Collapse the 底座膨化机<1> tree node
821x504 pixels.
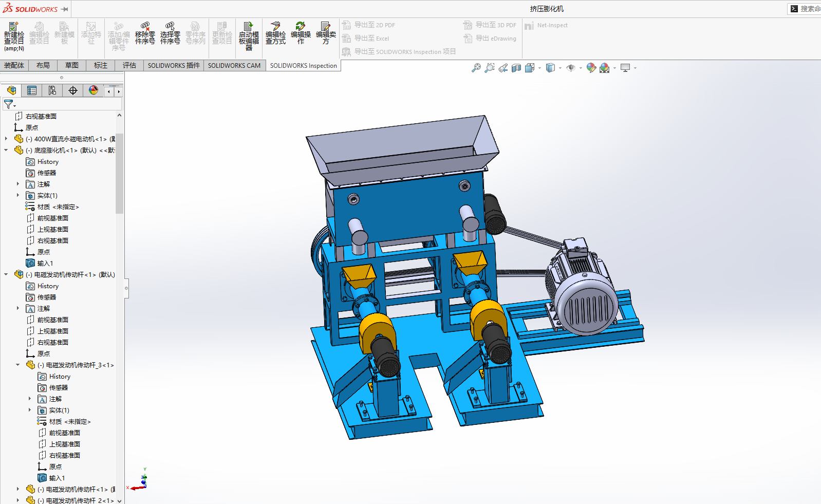click(x=6, y=150)
